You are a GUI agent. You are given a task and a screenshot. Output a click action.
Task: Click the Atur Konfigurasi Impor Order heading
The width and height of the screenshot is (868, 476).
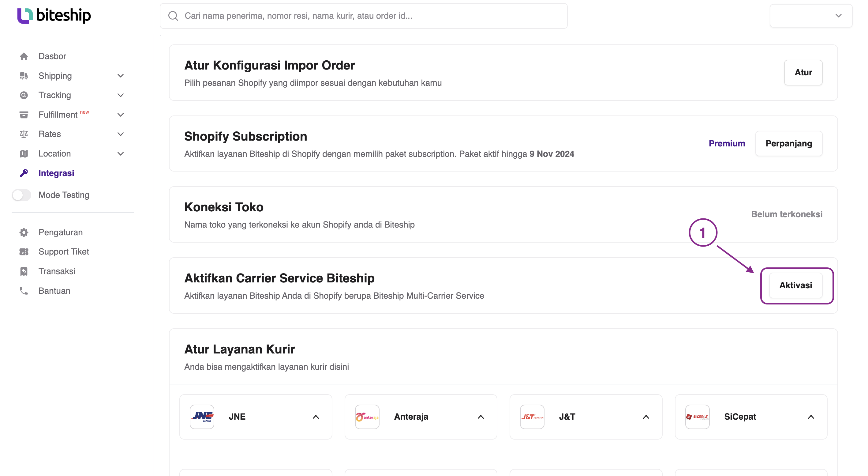pos(269,65)
